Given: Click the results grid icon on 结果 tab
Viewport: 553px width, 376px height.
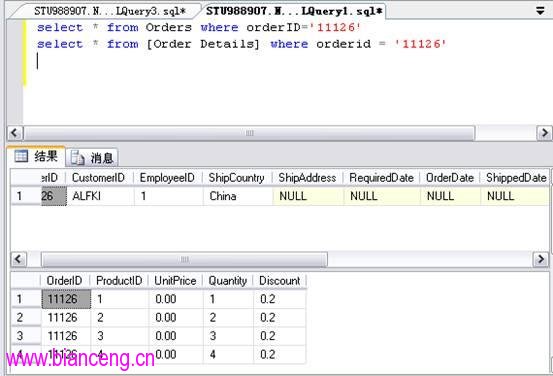Looking at the screenshot, I should click(21, 156).
